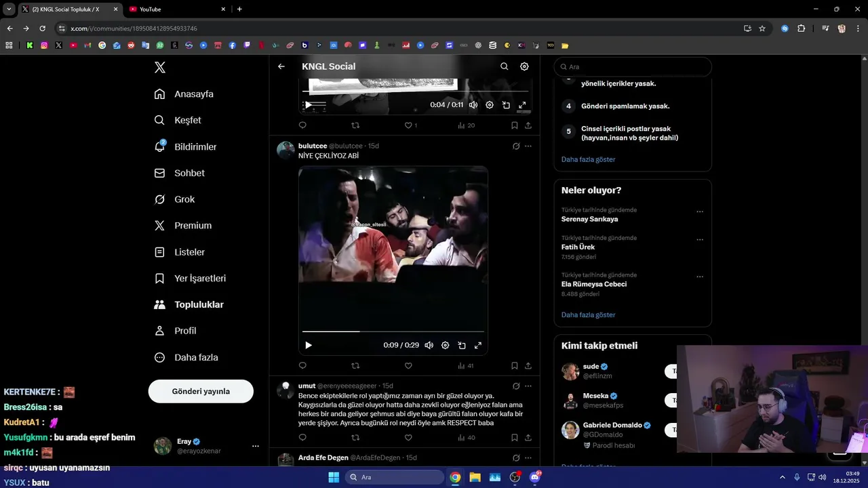
Task: Click the X logo in sidebar
Action: [160, 67]
